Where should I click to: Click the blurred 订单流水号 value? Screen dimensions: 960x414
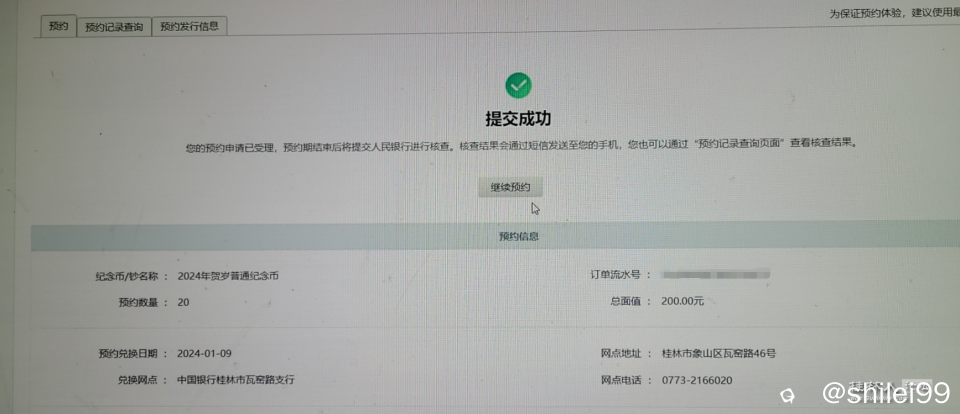[x=715, y=274]
